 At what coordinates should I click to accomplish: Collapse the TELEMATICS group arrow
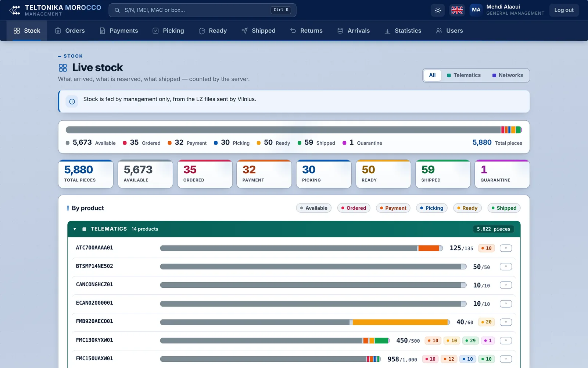(75, 229)
